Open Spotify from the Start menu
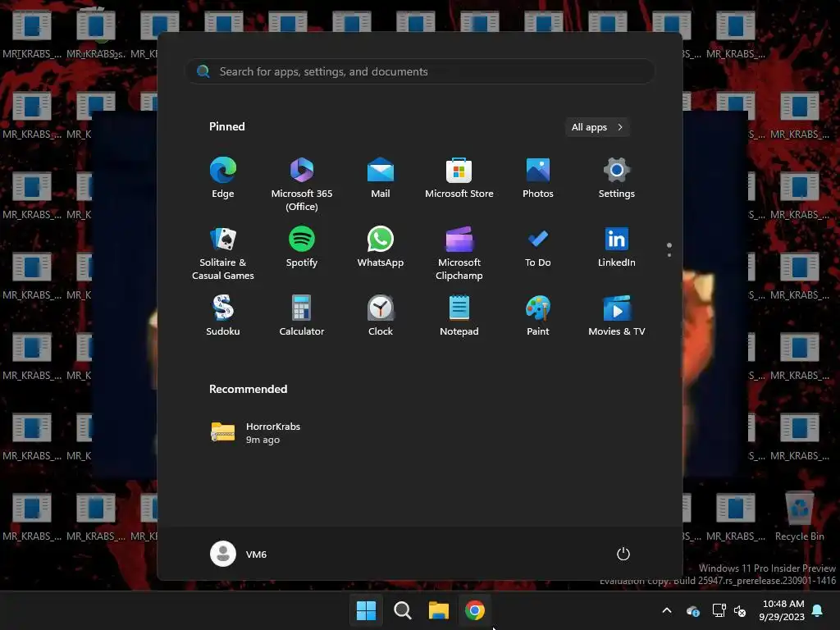Screen dimensions: 840x630 302,248
